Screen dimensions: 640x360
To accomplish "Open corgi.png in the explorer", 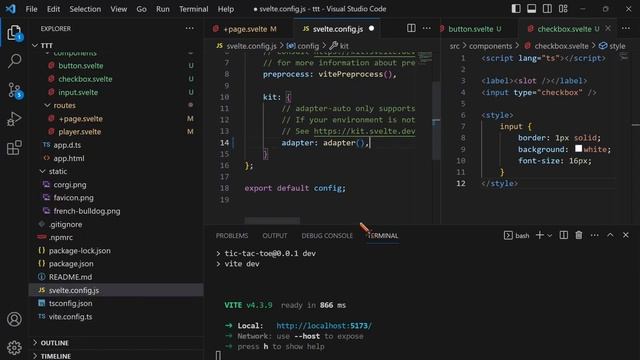I will (70, 184).
